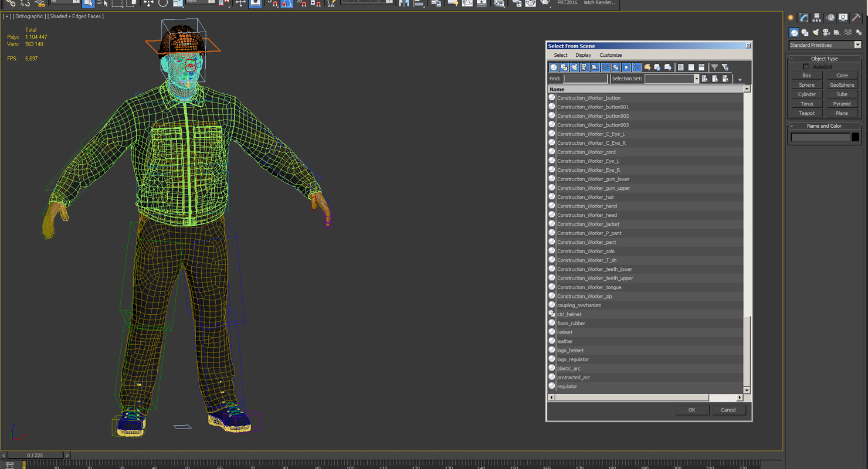Click the GeoSphere primitive button

(x=842, y=85)
